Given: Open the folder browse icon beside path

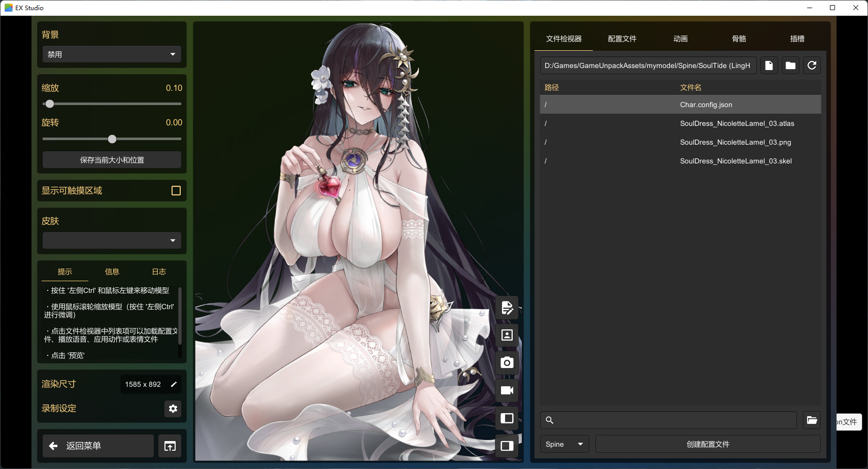Looking at the screenshot, I should 790,65.
